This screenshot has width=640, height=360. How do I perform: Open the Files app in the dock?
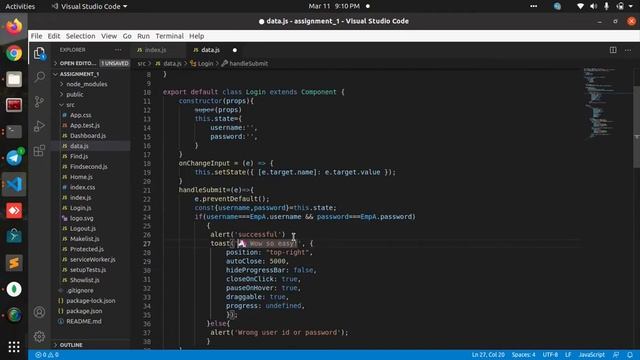[x=14, y=79]
